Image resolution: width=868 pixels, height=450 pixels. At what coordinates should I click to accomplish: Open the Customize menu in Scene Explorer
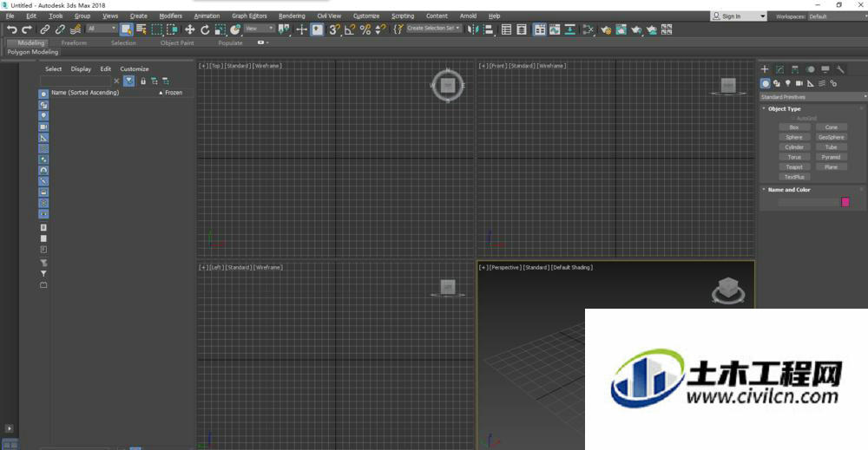pos(135,69)
